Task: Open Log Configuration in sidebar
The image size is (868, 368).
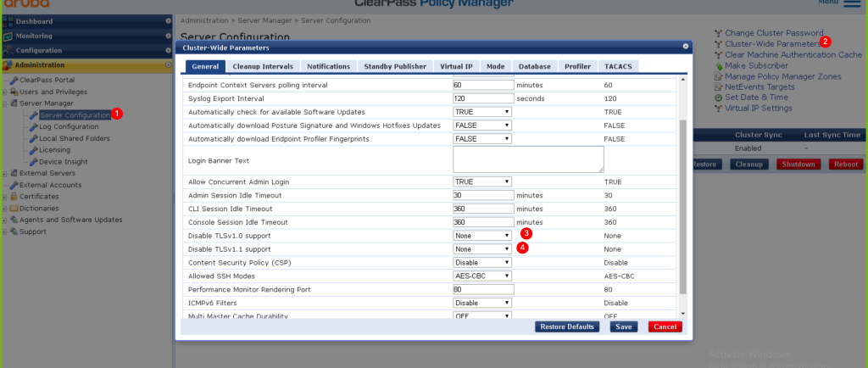Action: pyautogui.click(x=69, y=126)
